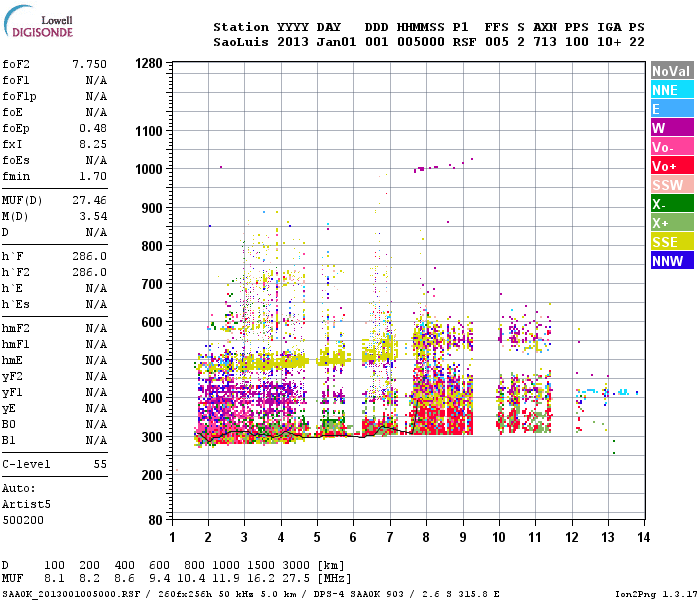Click the MUF value 27.5 in table
The image size is (700, 600).
click(x=296, y=578)
